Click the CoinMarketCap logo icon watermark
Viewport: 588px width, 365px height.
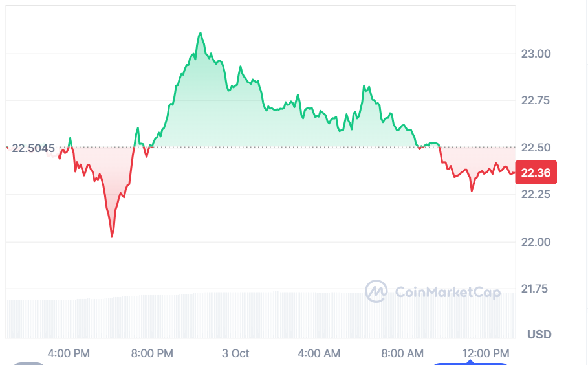[376, 291]
